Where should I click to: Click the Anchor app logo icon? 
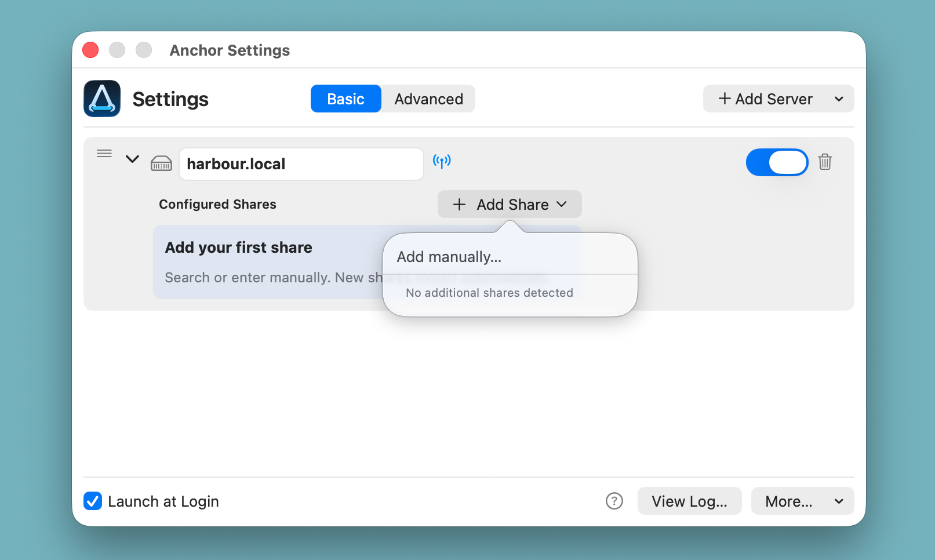click(x=102, y=99)
